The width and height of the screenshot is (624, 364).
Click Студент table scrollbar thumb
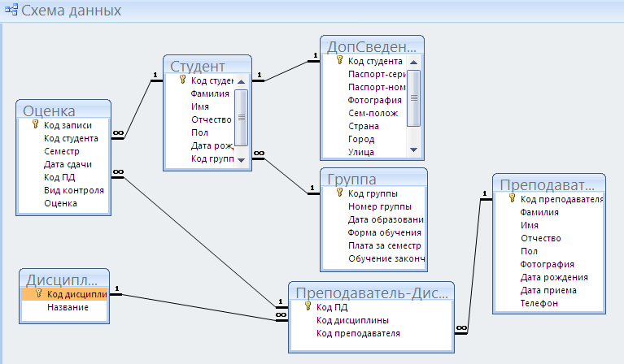coord(241,118)
